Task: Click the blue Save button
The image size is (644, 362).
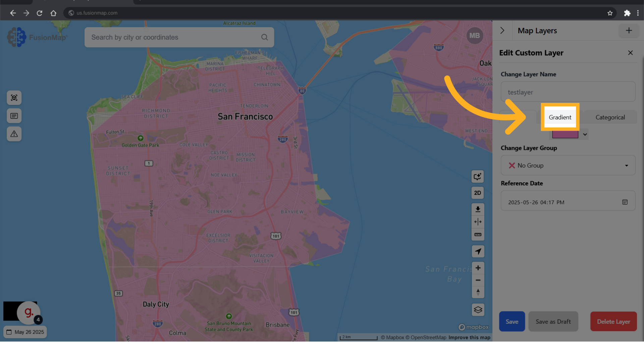Action: (512, 321)
